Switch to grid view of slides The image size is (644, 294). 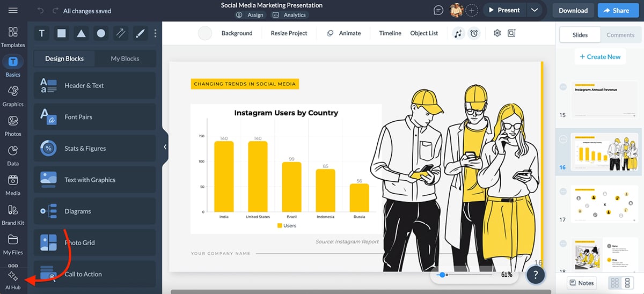click(x=615, y=283)
